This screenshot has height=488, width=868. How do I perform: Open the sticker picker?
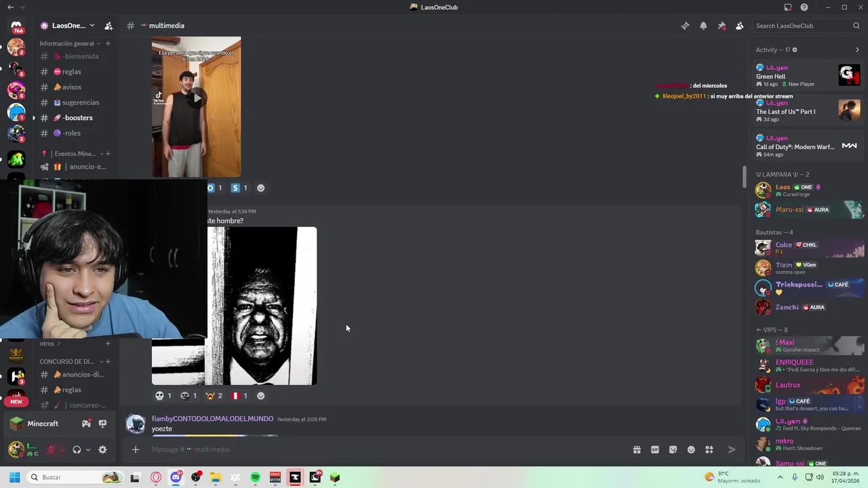point(673,449)
